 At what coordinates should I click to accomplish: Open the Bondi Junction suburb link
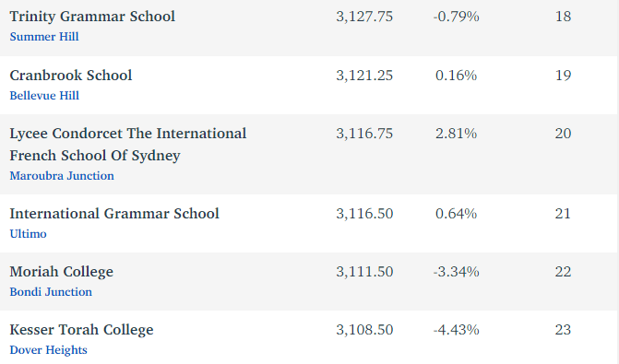[x=51, y=292]
